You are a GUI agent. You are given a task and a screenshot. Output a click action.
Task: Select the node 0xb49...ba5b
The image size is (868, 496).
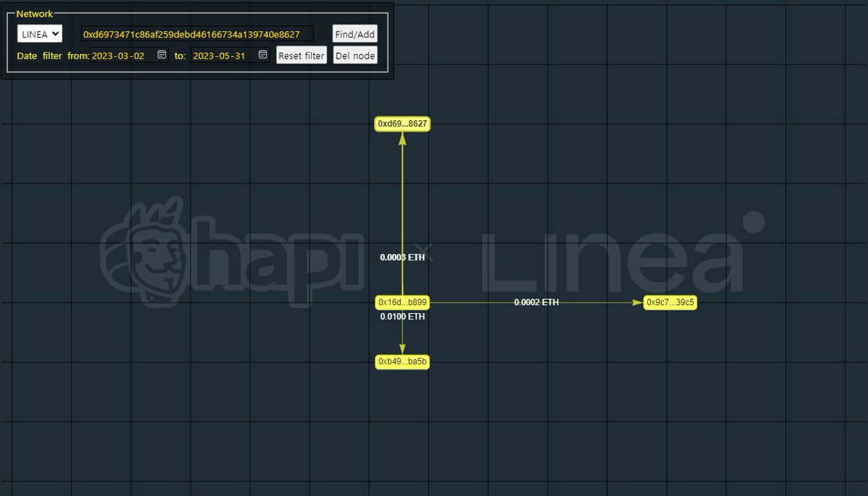coord(403,362)
